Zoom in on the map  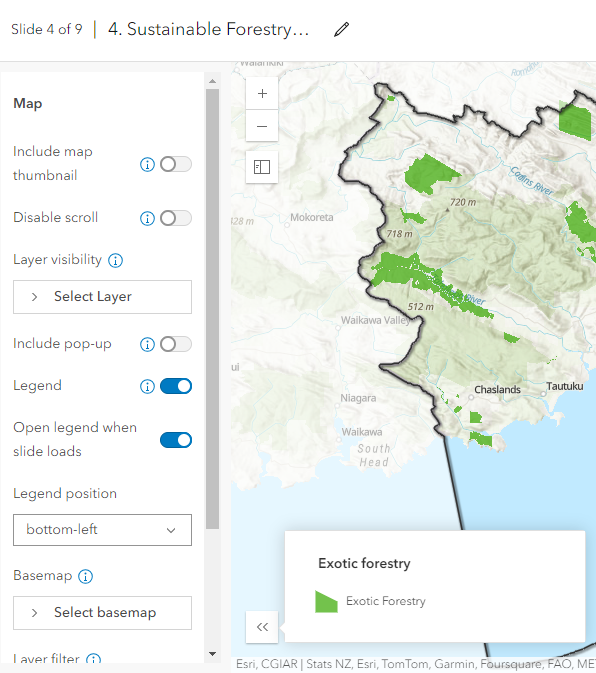[x=262, y=94]
